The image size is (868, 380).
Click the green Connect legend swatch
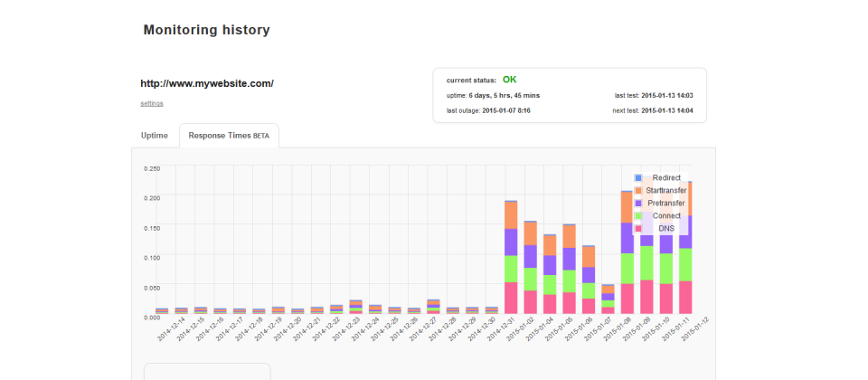pyautogui.click(x=637, y=215)
